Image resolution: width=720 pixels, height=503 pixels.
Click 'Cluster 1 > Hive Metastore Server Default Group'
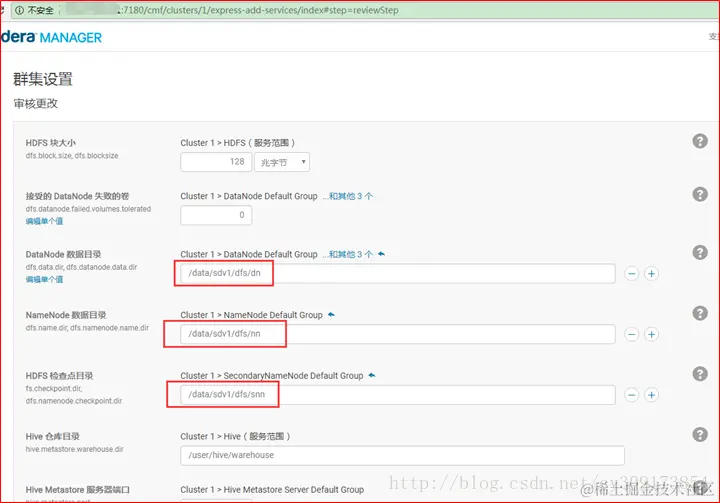[272, 490]
